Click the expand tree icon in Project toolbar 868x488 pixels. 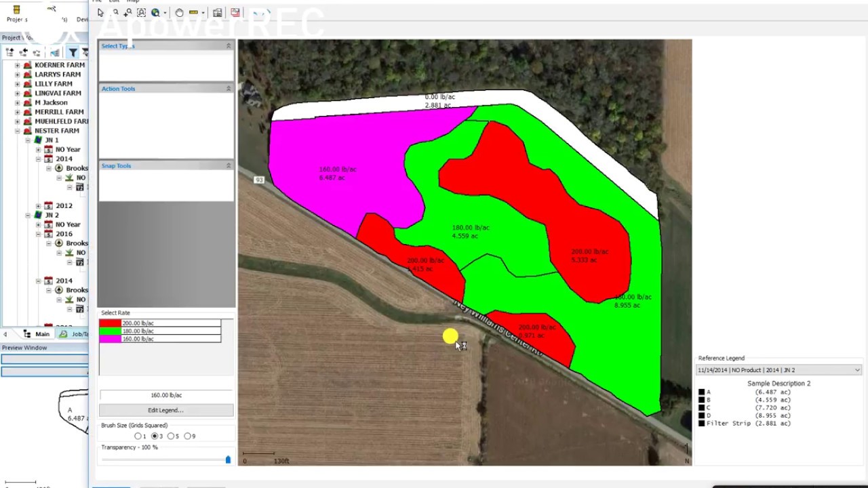[x=10, y=52]
